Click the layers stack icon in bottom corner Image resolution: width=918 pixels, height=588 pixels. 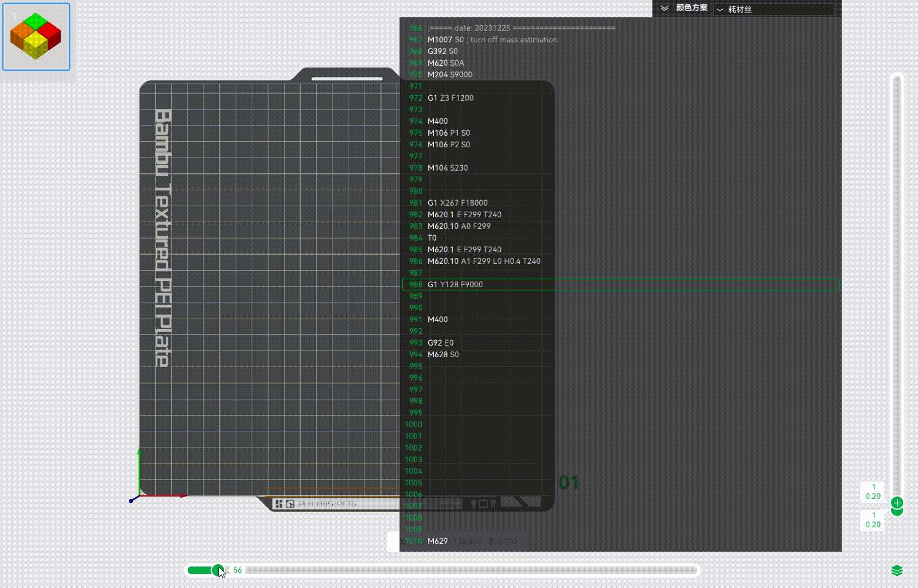click(897, 571)
